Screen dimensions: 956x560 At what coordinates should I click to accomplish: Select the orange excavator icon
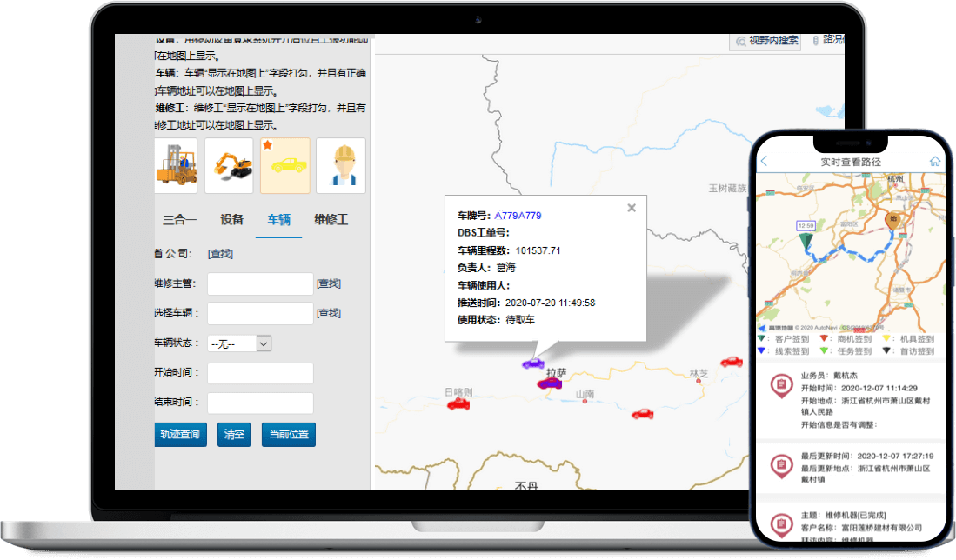[229, 165]
